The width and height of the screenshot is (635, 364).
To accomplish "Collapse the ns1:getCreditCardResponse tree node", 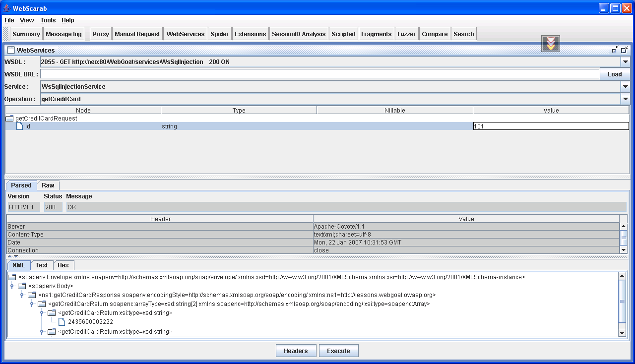I will [22, 295].
